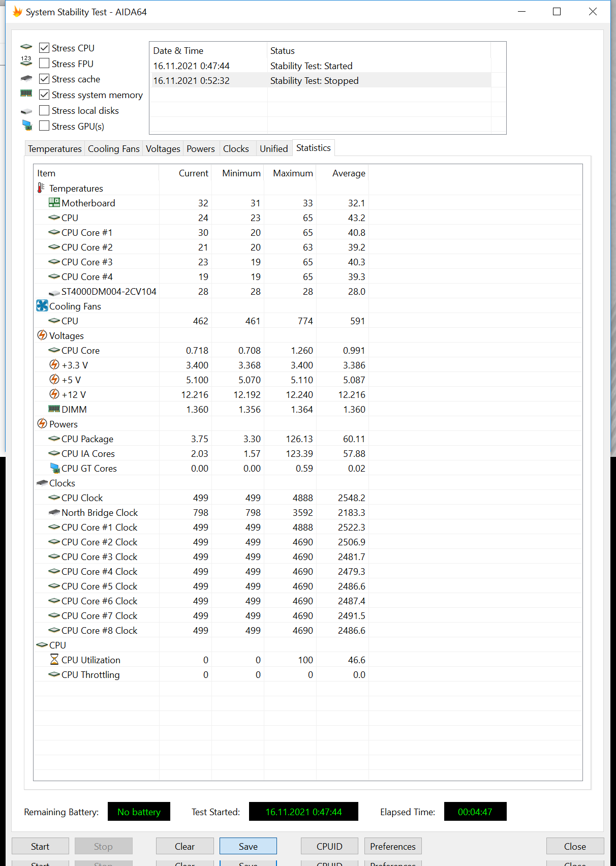Open the Cooling Fans tab

point(114,148)
